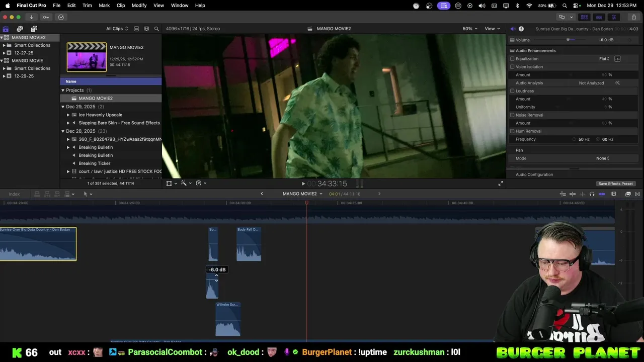
Task: Enable the Voice Isolation checkbox
Action: click(x=512, y=67)
